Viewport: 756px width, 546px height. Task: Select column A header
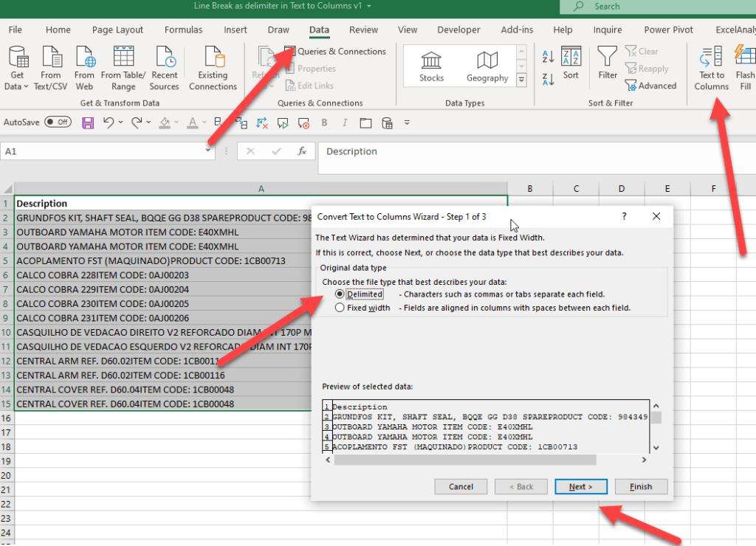point(261,188)
